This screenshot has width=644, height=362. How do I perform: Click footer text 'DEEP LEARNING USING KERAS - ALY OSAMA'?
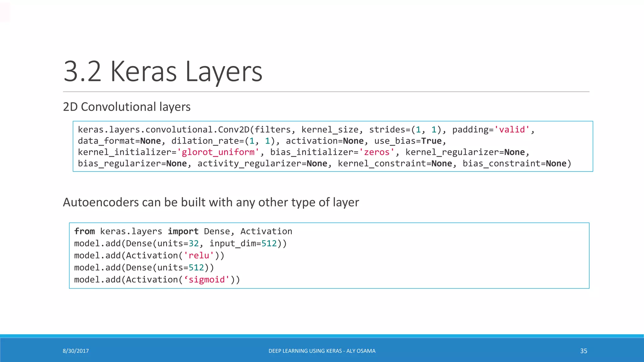pos(322,351)
